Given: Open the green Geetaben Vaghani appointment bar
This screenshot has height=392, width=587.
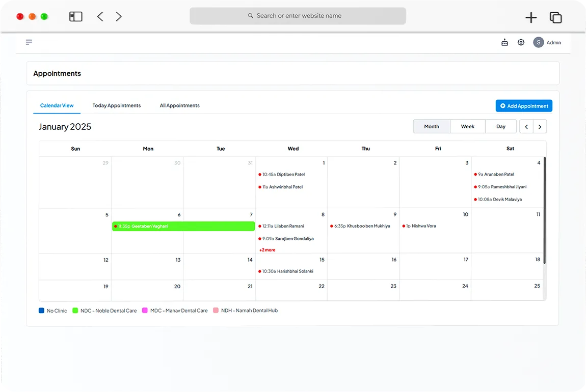Looking at the screenshot, I should point(183,227).
